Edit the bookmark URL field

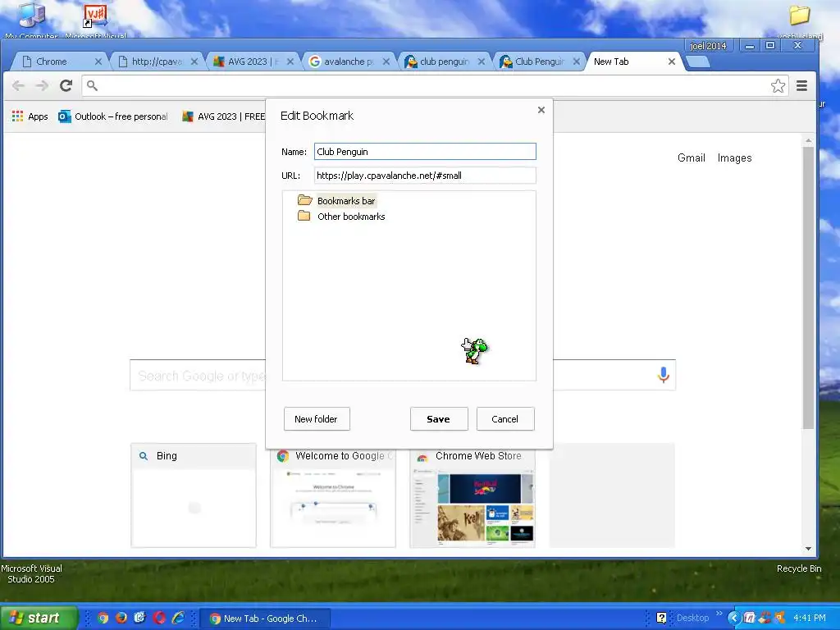tap(425, 176)
